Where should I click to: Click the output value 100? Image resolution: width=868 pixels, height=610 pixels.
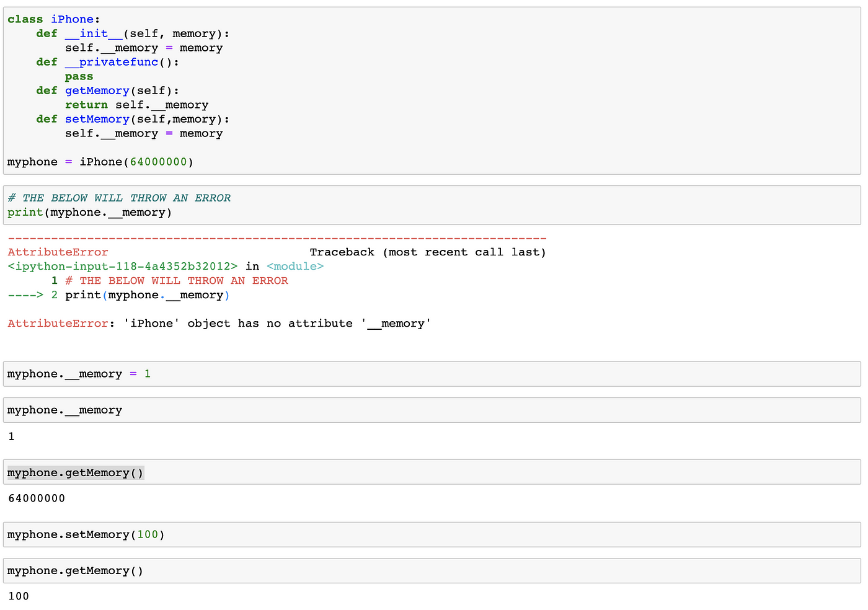click(19, 596)
